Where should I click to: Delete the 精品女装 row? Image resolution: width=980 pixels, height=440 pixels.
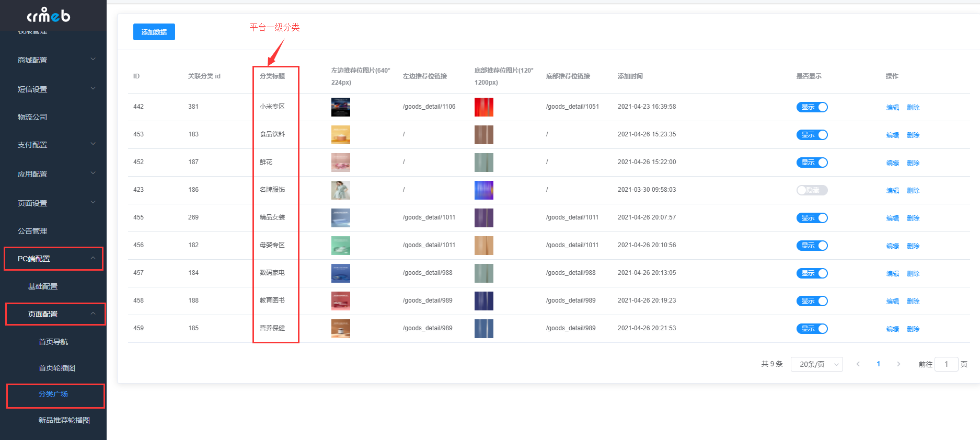[x=913, y=218]
